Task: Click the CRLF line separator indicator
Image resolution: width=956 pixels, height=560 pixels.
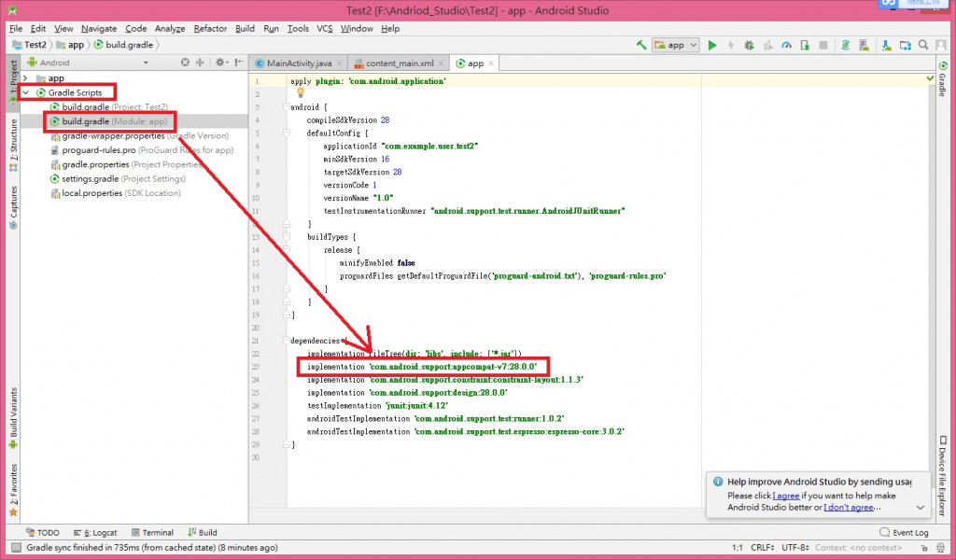Action: (762, 547)
